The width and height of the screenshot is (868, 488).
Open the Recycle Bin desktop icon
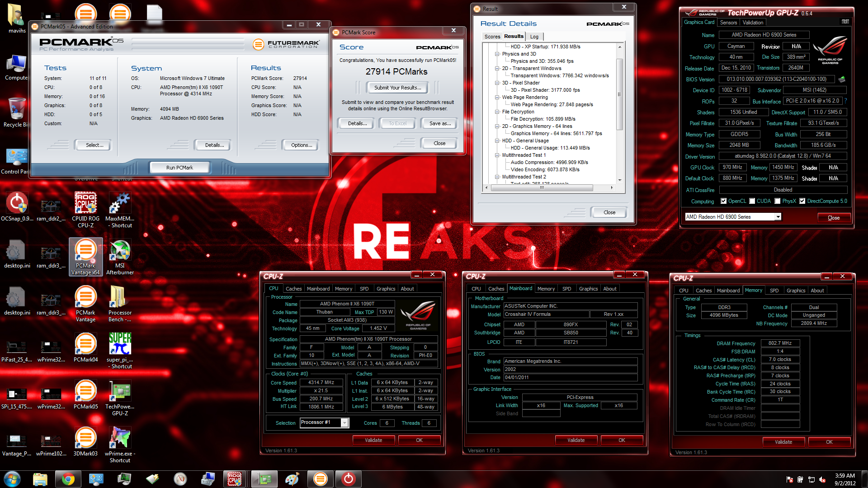(17, 113)
